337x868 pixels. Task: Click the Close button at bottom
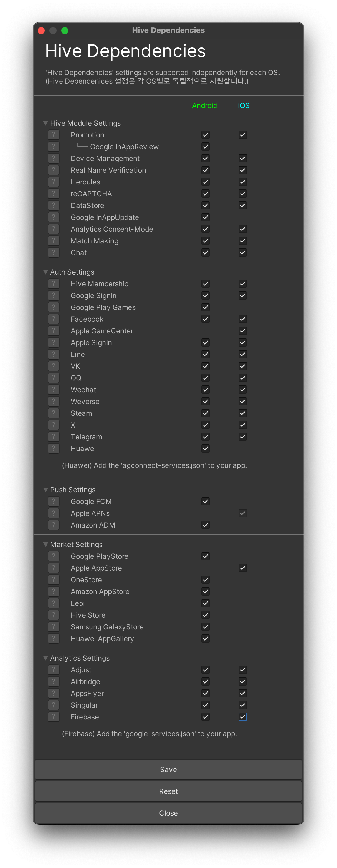point(168,813)
